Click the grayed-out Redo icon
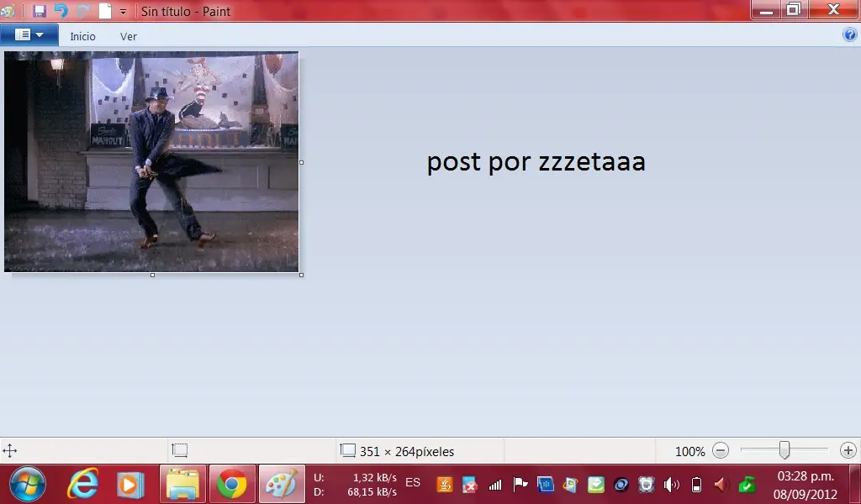Screen dimensions: 861x504 82,11
